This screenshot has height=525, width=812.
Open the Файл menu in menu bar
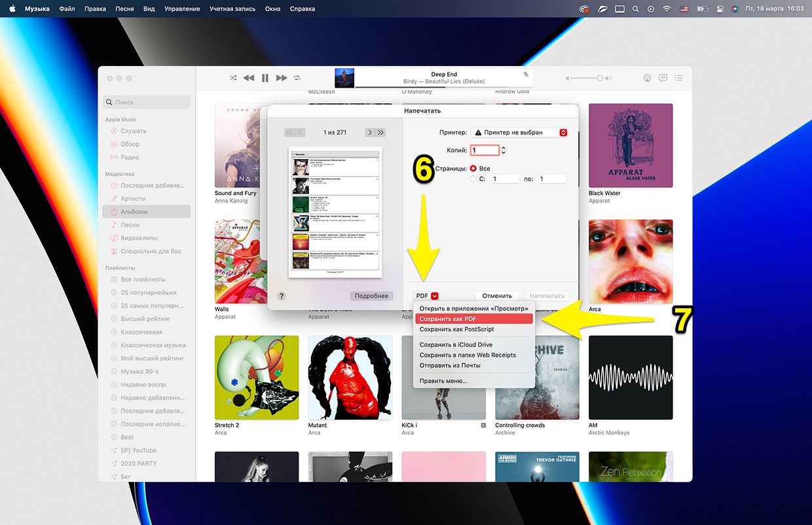coord(66,9)
